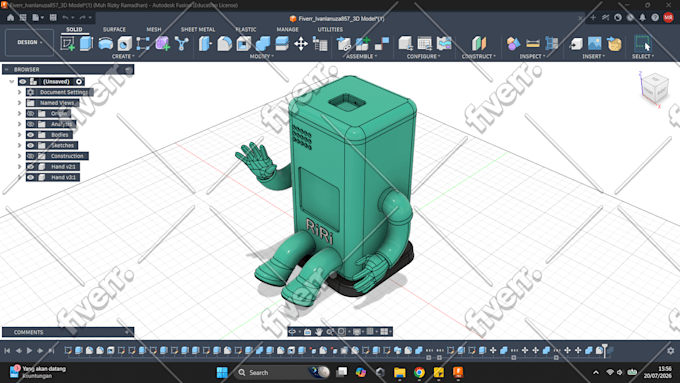Open the Interference inspect shapes icon
Viewport: 680px width, 383px height.
coord(513,43)
